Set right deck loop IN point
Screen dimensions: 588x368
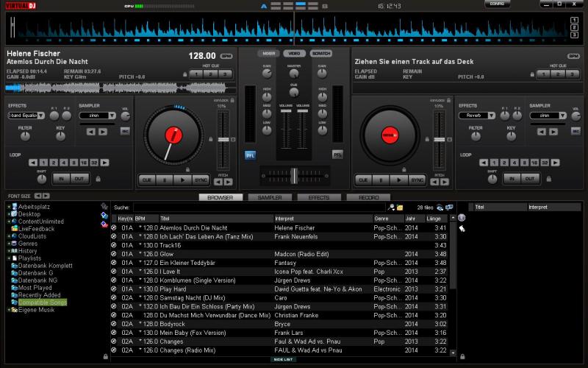[512, 179]
